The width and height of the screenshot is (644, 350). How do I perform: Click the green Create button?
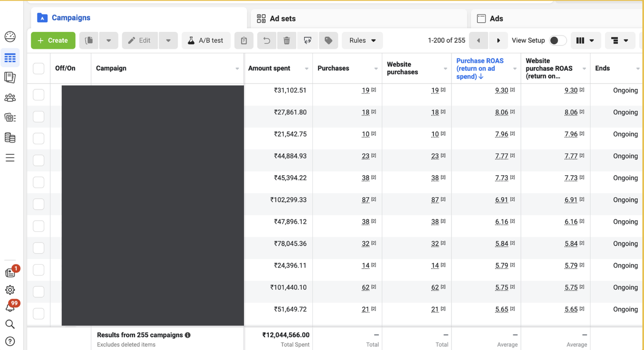(x=53, y=40)
